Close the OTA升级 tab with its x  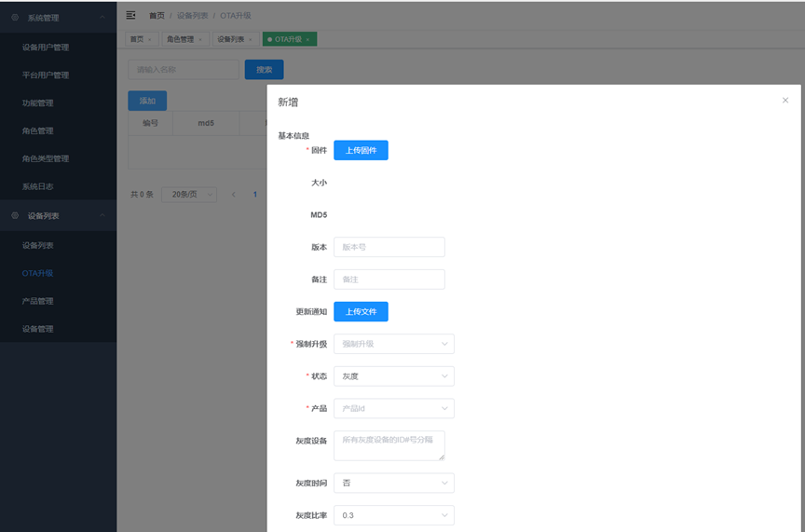[x=307, y=39]
